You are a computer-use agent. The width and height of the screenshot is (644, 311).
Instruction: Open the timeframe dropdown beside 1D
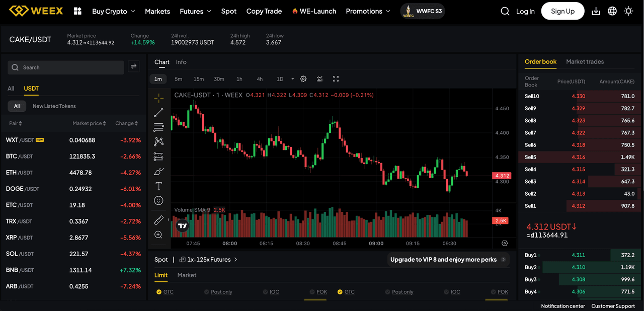[292, 79]
